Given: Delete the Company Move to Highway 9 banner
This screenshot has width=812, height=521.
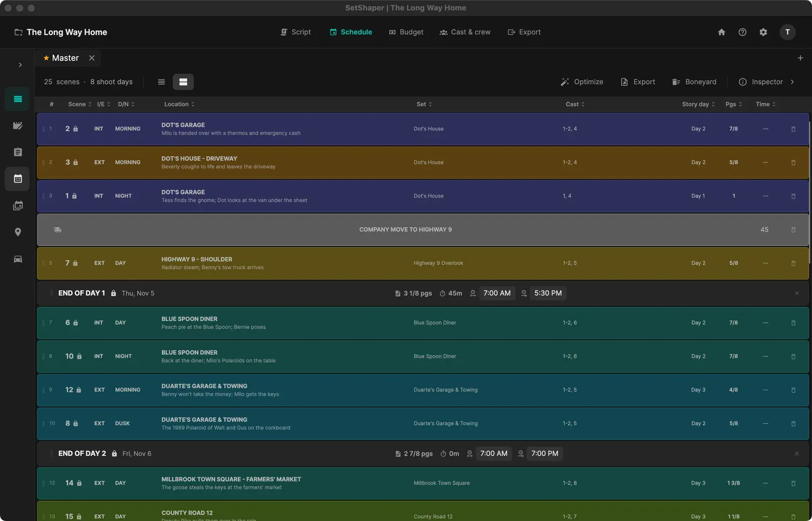Looking at the screenshot, I should [x=793, y=230].
